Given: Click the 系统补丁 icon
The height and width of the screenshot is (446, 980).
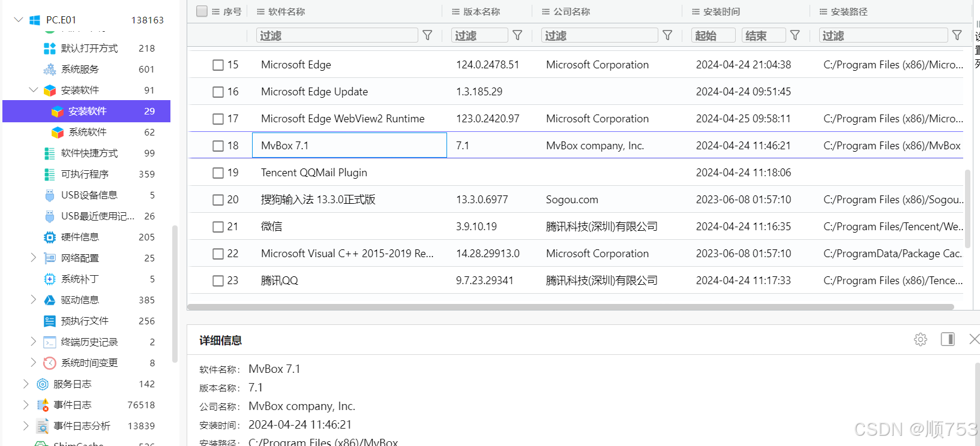Looking at the screenshot, I should point(50,279).
